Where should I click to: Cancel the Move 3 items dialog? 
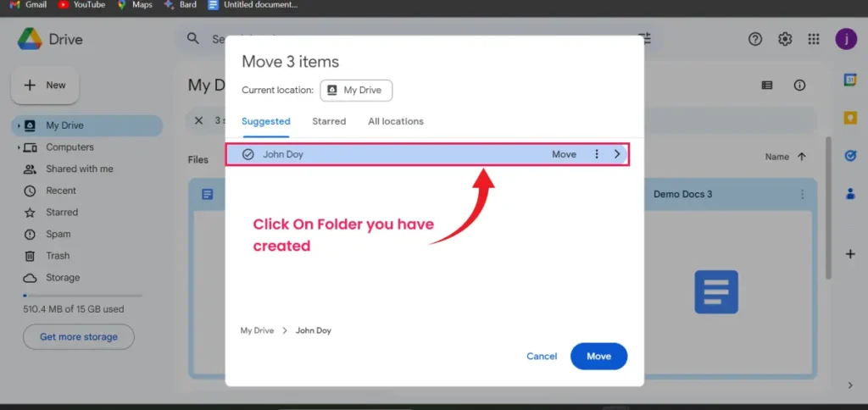pos(542,356)
